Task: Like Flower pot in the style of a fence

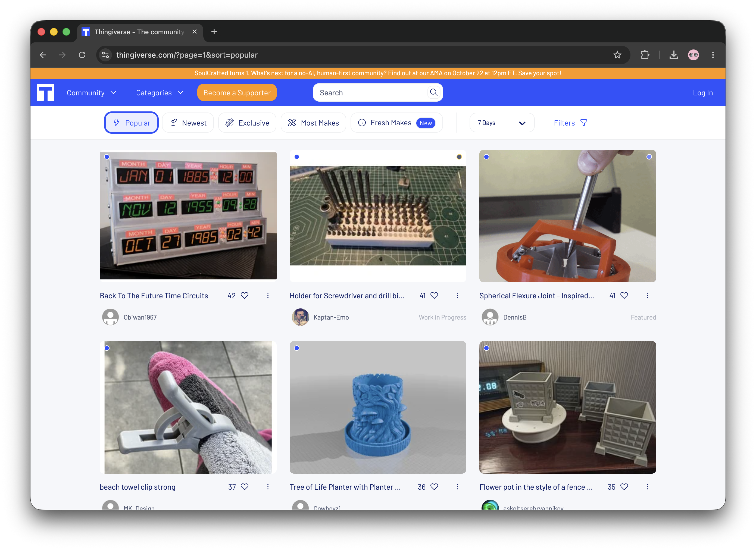Action: (x=624, y=487)
